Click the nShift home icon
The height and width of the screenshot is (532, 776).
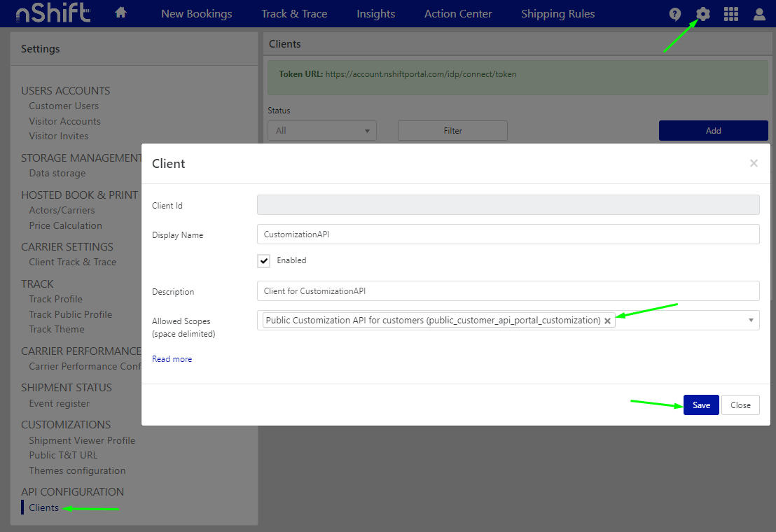(x=120, y=13)
